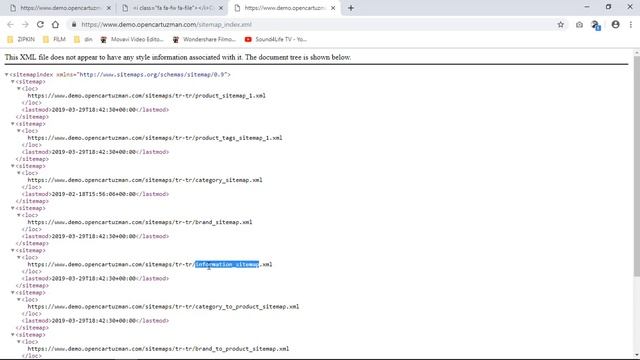Open the FILM bookmark folder

coord(54,39)
